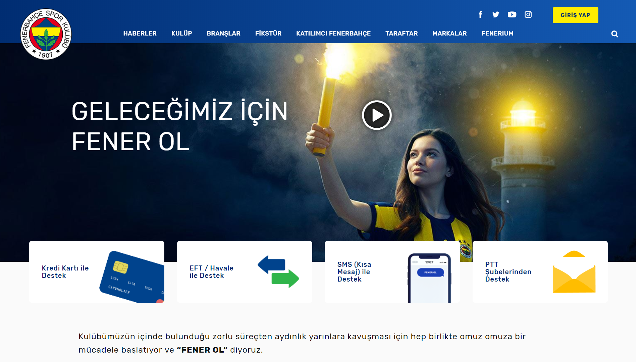The height and width of the screenshot is (362, 644).
Task: Open the MARKALAR menu
Action: point(449,34)
